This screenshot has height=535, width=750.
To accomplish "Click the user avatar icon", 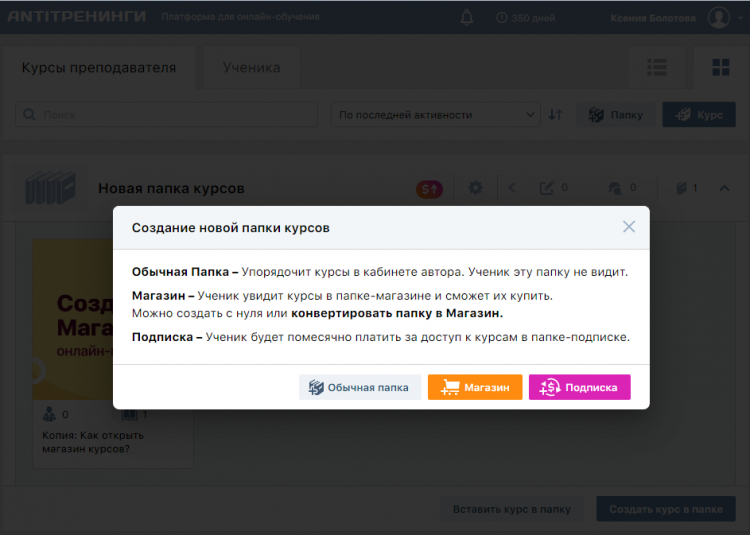I will click(718, 18).
